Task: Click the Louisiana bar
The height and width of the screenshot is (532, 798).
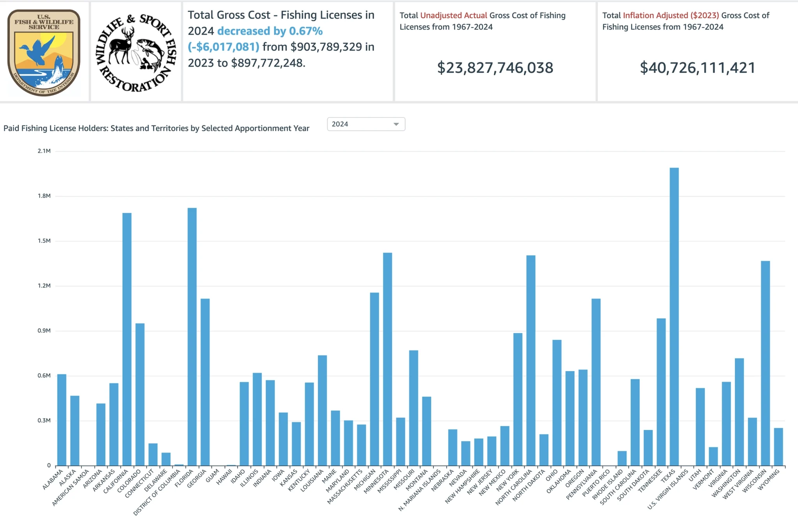Action: point(322,410)
